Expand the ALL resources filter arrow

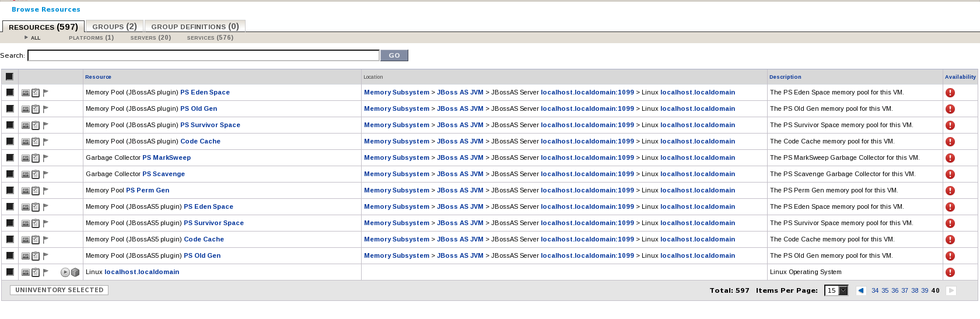tap(26, 37)
